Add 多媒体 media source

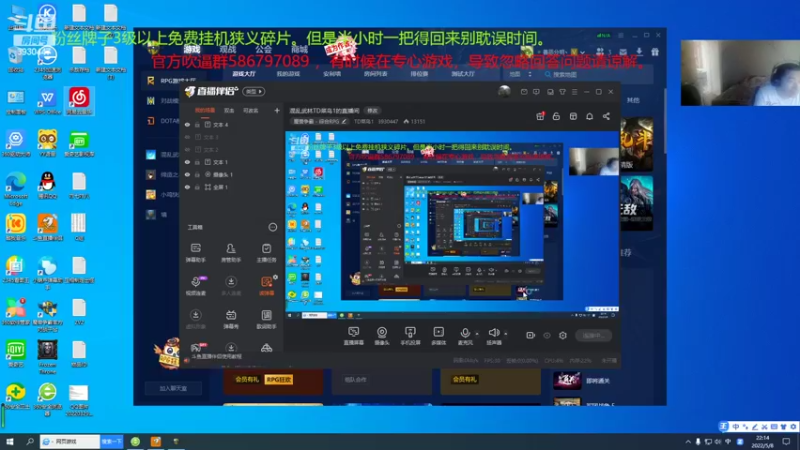tap(438, 336)
